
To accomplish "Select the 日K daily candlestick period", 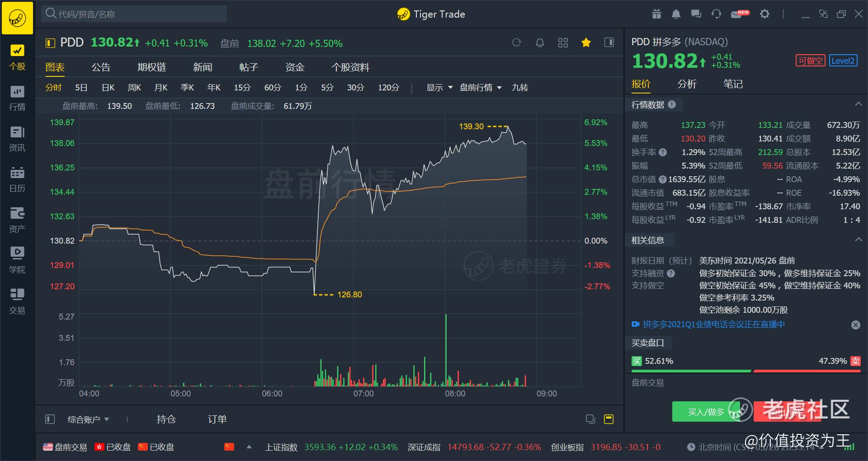I will pyautogui.click(x=108, y=88).
